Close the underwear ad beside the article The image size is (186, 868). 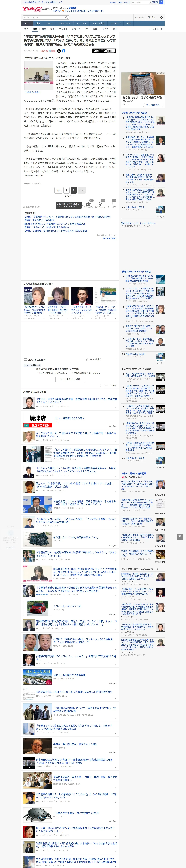[x=163, y=73]
